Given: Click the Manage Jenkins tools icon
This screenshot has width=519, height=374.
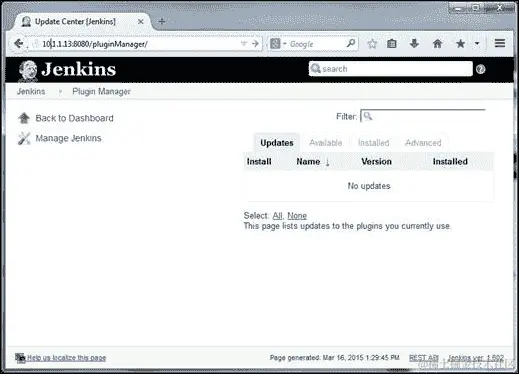Looking at the screenshot, I should pos(24,138).
